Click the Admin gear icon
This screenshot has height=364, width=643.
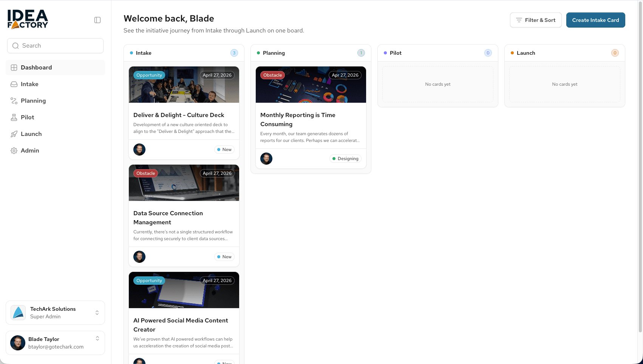click(x=14, y=151)
